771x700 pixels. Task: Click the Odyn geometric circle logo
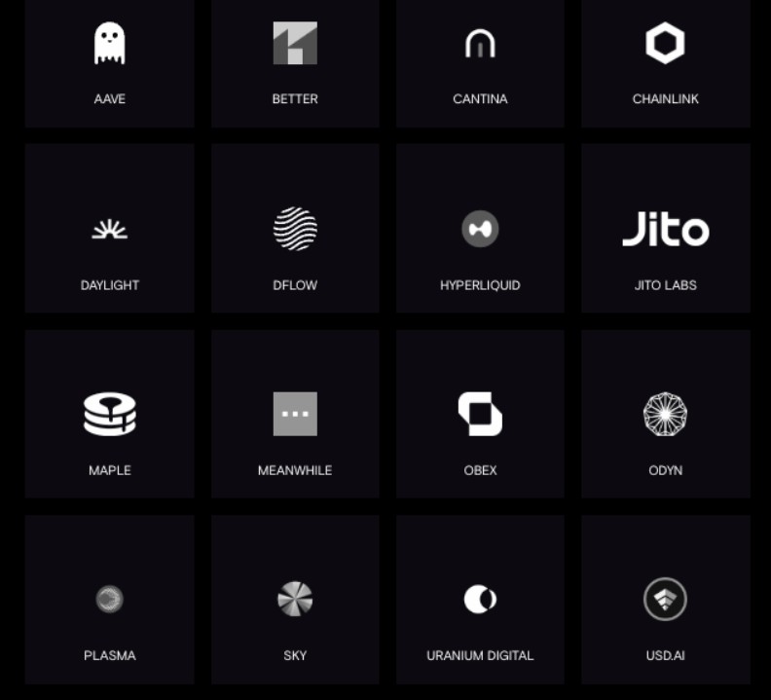coord(665,414)
